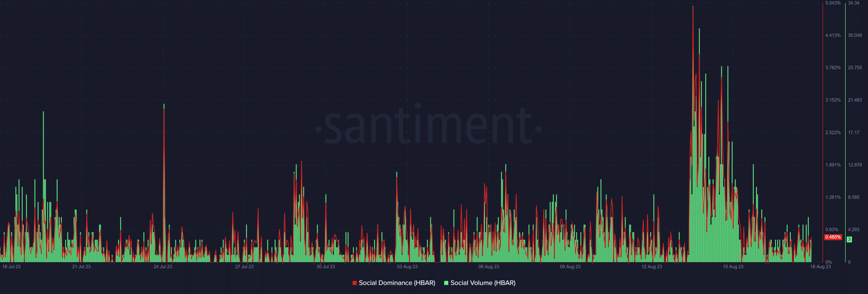This screenshot has height=294, width=868.
Task: Click the 2.522% dominance axis label
Action: click(833, 133)
